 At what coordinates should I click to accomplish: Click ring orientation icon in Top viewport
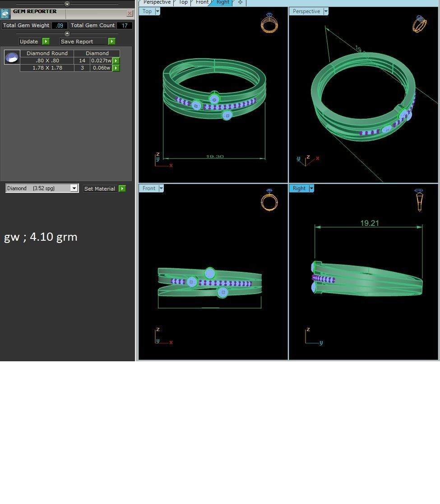click(269, 23)
